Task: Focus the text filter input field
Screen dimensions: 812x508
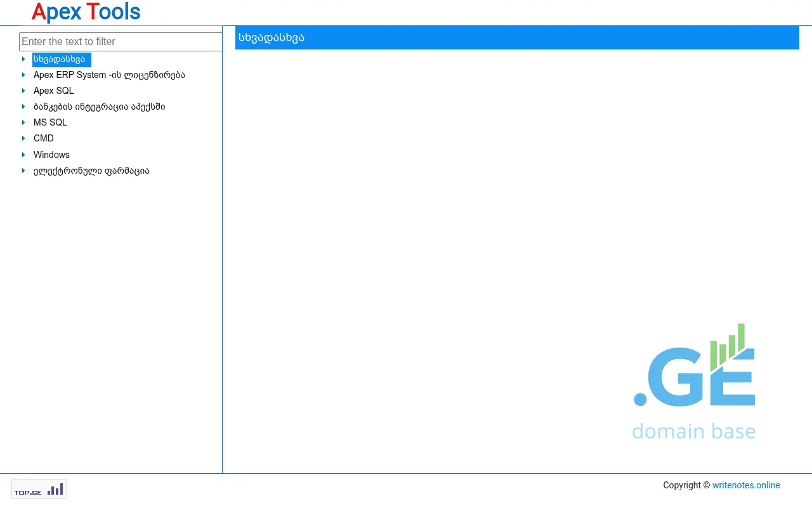Action: click(121, 42)
